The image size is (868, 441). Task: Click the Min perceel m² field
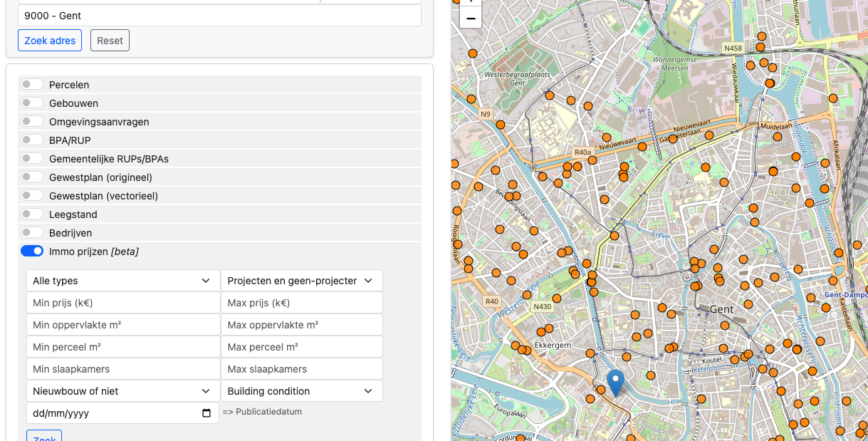point(123,347)
